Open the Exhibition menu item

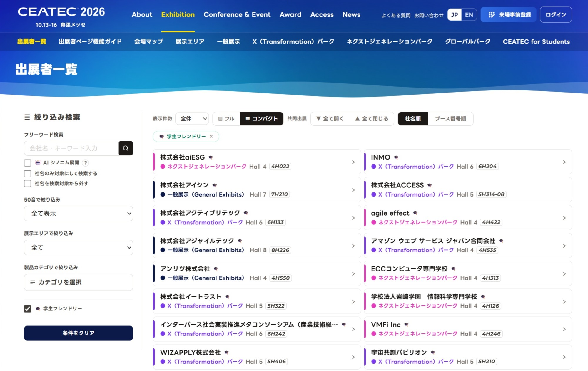pyautogui.click(x=178, y=15)
